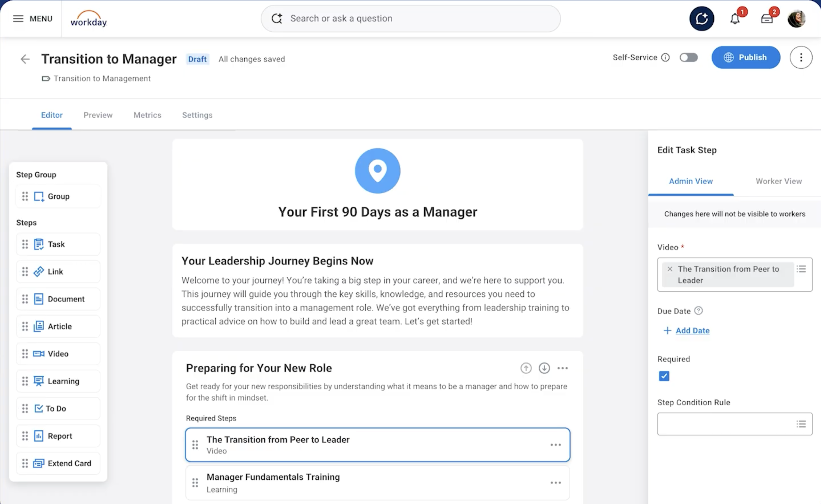Click the Publish button
The width and height of the screenshot is (821, 504).
(746, 57)
